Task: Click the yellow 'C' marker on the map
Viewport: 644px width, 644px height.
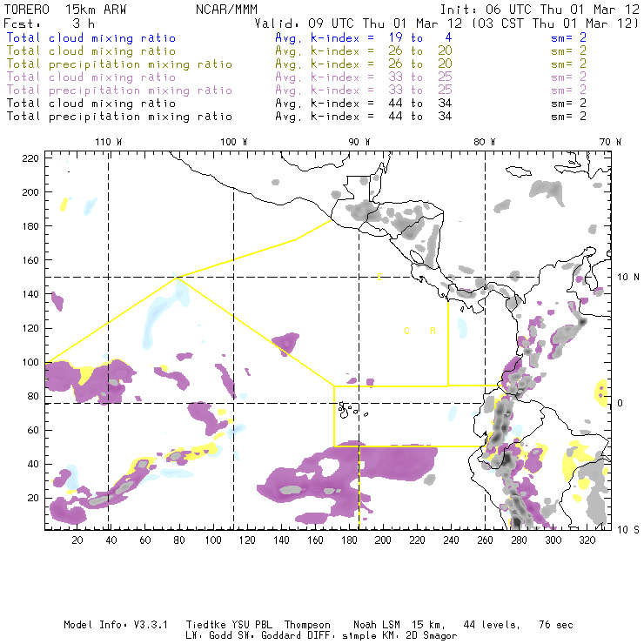Action: (406, 331)
